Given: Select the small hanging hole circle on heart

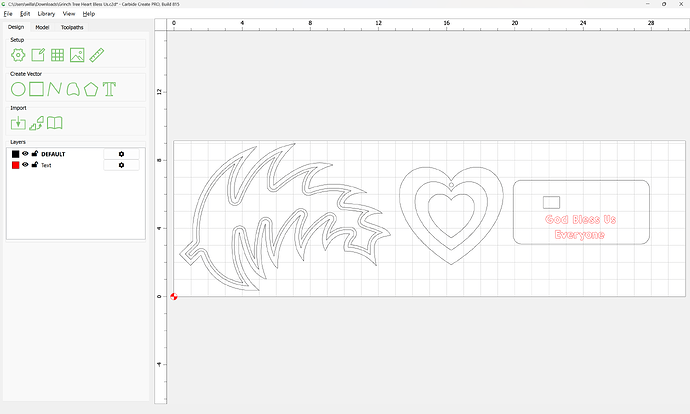Looking at the screenshot, I should pyautogui.click(x=451, y=185).
